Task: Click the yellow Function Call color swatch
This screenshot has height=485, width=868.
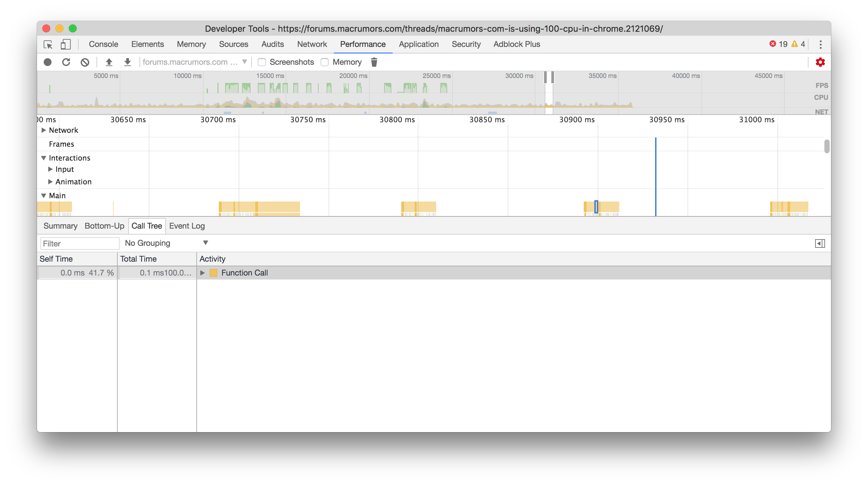Action: coord(213,273)
